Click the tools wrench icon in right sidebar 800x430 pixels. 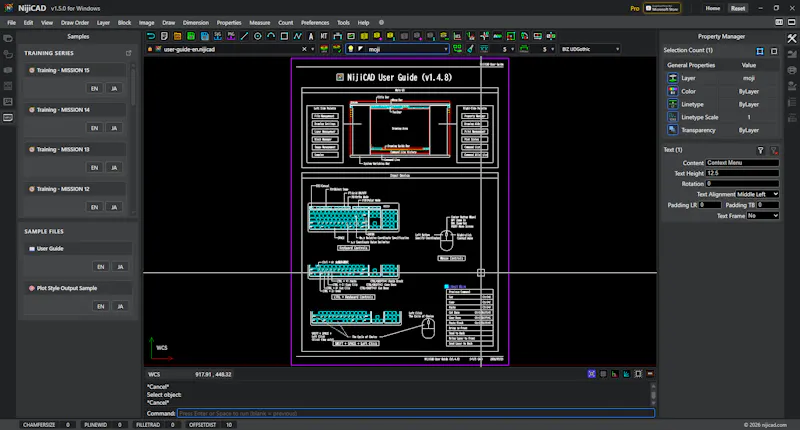(792, 38)
